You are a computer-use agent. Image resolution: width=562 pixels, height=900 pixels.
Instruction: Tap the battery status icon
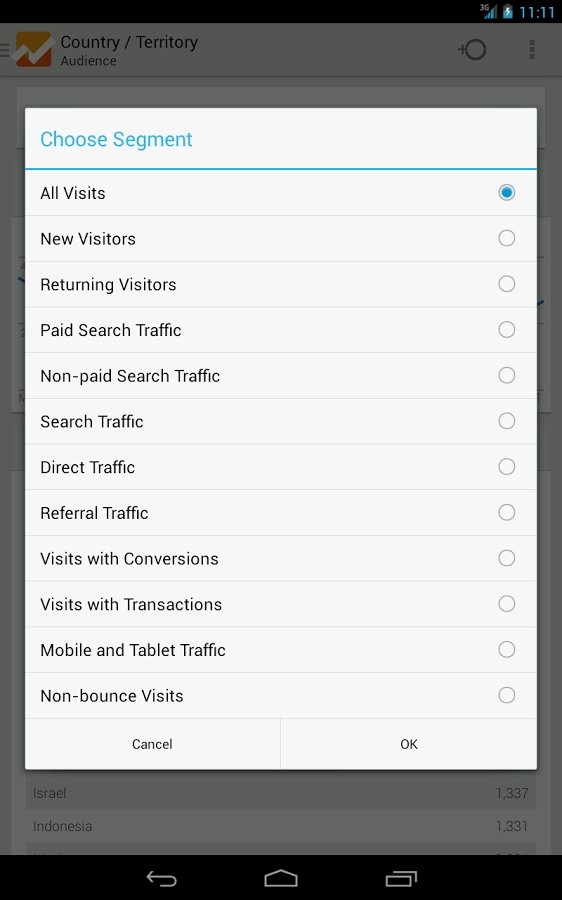tap(507, 11)
